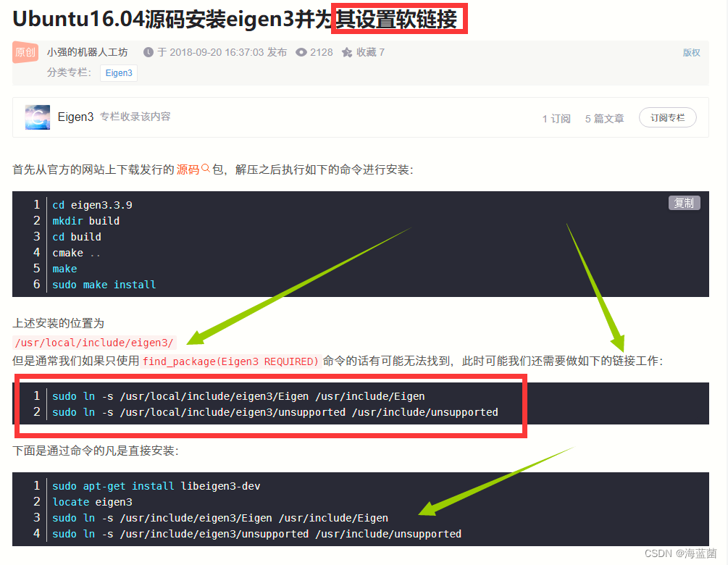
Task: Click the 5 篇文章 article count
Action: [604, 118]
